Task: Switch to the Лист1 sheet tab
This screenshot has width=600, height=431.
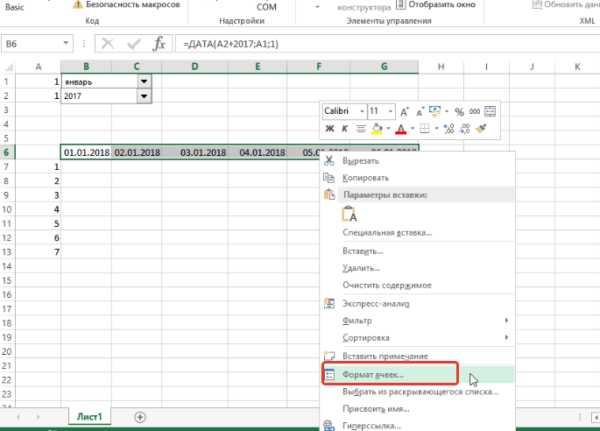Action: (x=91, y=416)
